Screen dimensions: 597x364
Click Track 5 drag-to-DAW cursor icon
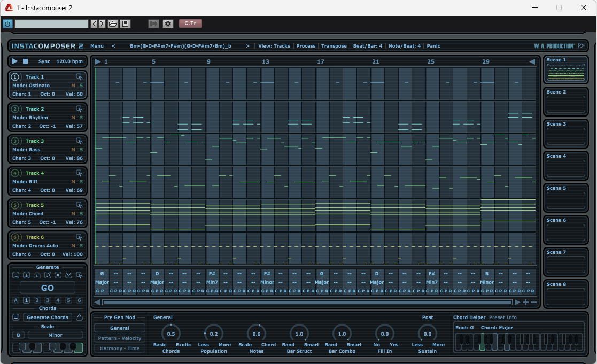(x=79, y=205)
